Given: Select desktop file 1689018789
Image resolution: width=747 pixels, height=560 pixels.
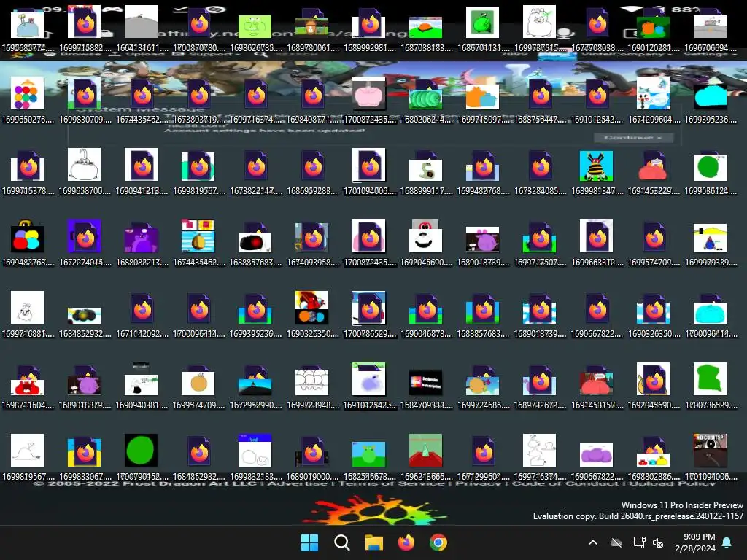Looking at the screenshot, I should pos(483,244).
